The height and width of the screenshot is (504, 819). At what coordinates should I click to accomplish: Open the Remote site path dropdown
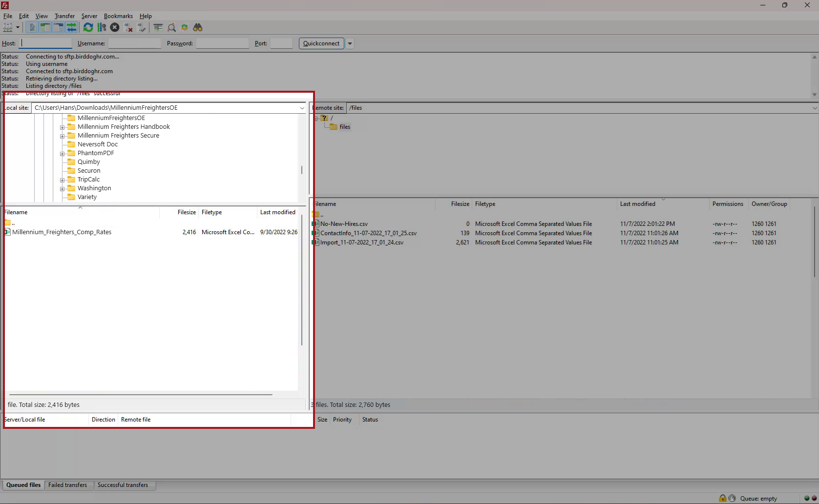point(815,108)
